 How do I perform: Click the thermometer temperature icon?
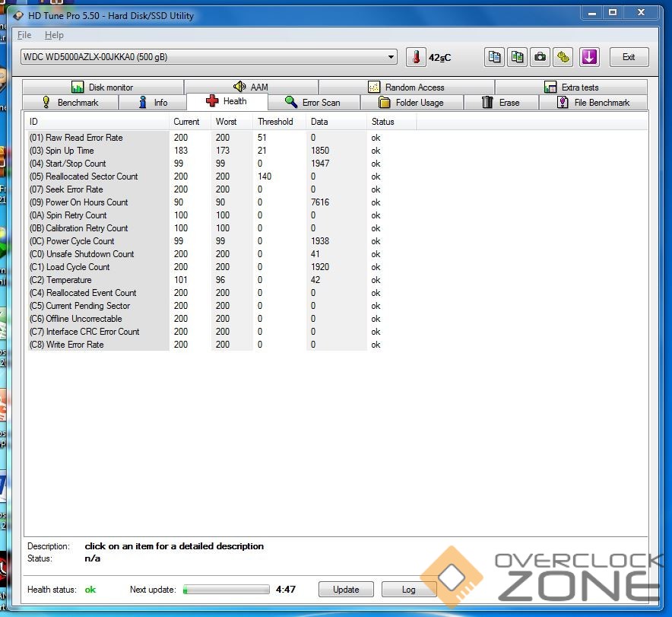tap(416, 57)
